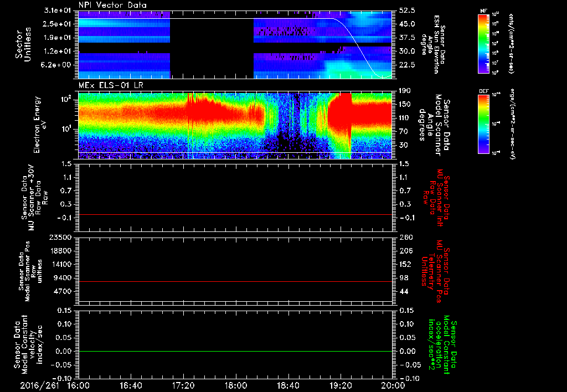
Task: Click the MEx ELS-01 LR panel title
Action: click(112, 86)
